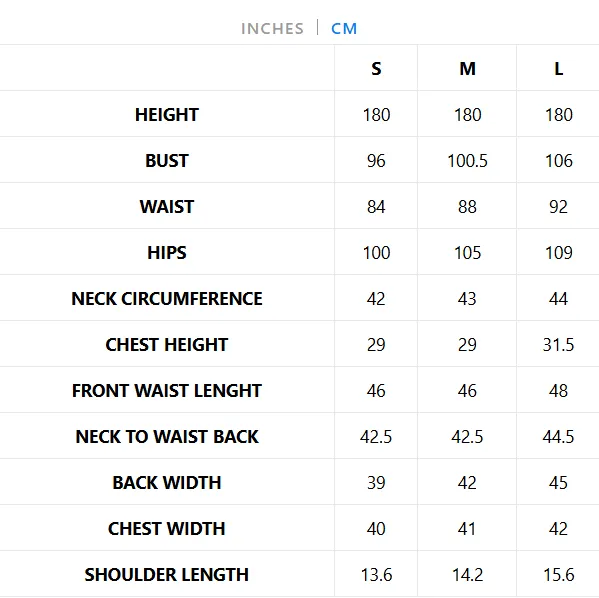Select NECK TO WAIST BACK label

coord(167,436)
